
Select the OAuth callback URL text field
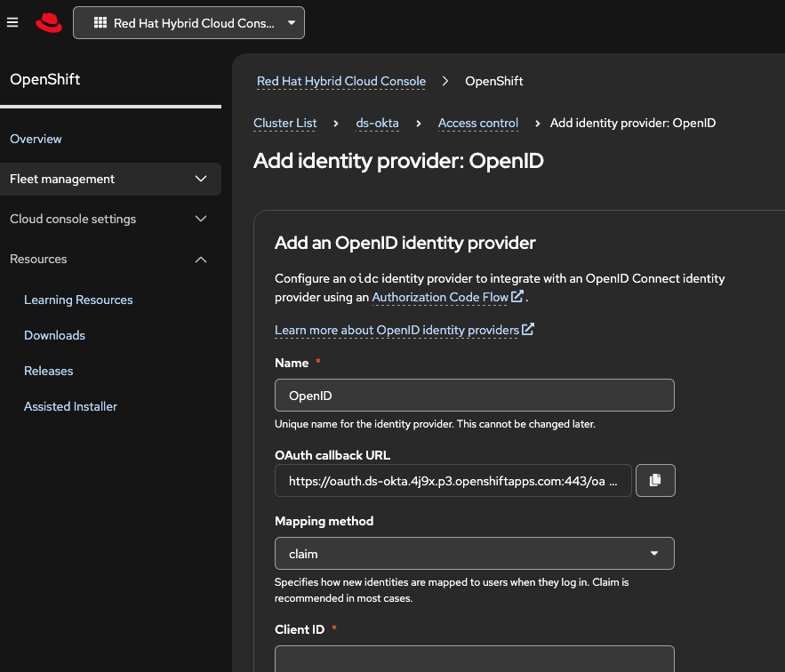click(453, 480)
